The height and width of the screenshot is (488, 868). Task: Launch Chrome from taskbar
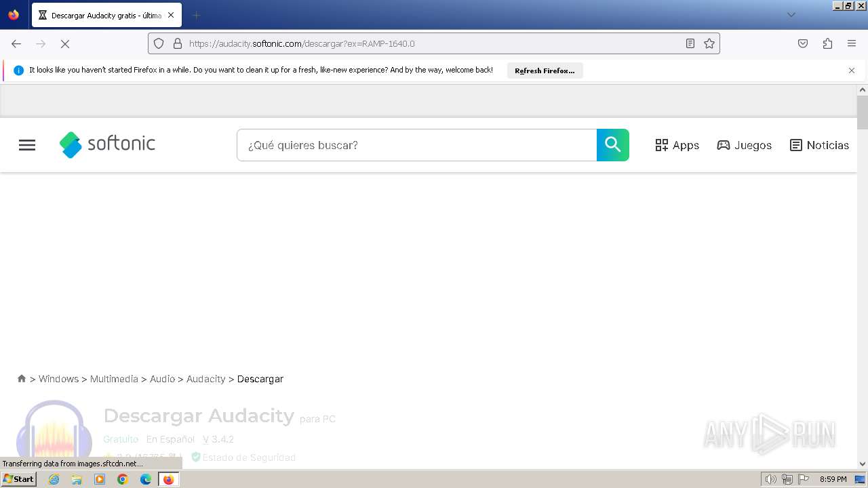click(123, 479)
